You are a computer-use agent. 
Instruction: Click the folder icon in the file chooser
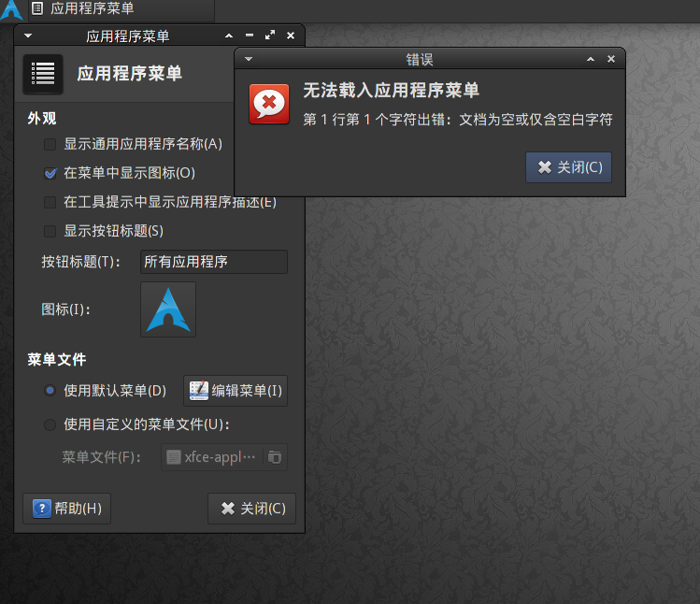coord(275,457)
